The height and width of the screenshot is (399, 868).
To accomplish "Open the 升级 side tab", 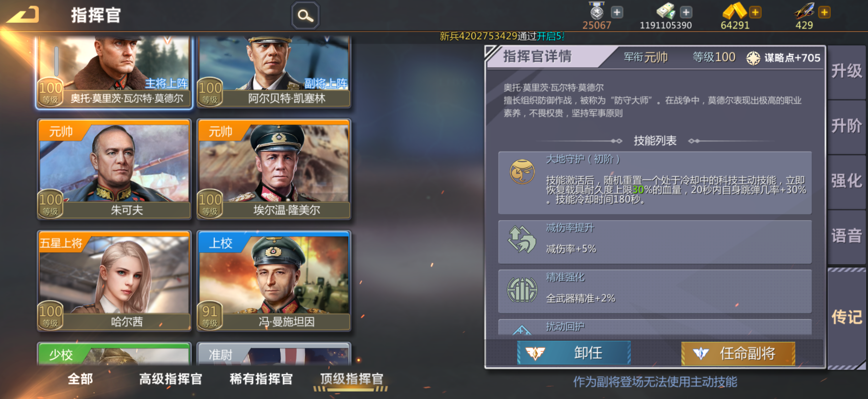I will click(x=846, y=72).
